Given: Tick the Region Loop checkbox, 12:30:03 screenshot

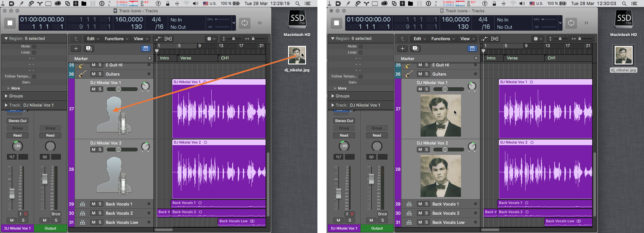Looking at the screenshot, I should [x=361, y=52].
